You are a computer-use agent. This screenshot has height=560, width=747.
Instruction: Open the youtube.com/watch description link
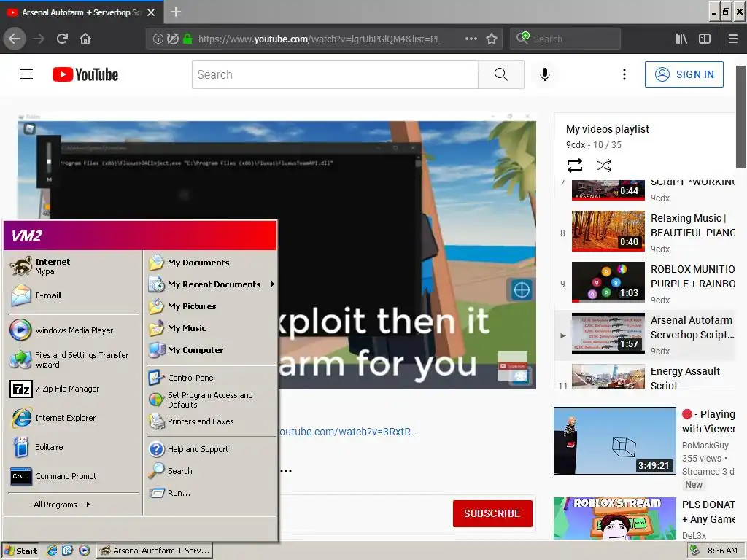pos(349,432)
